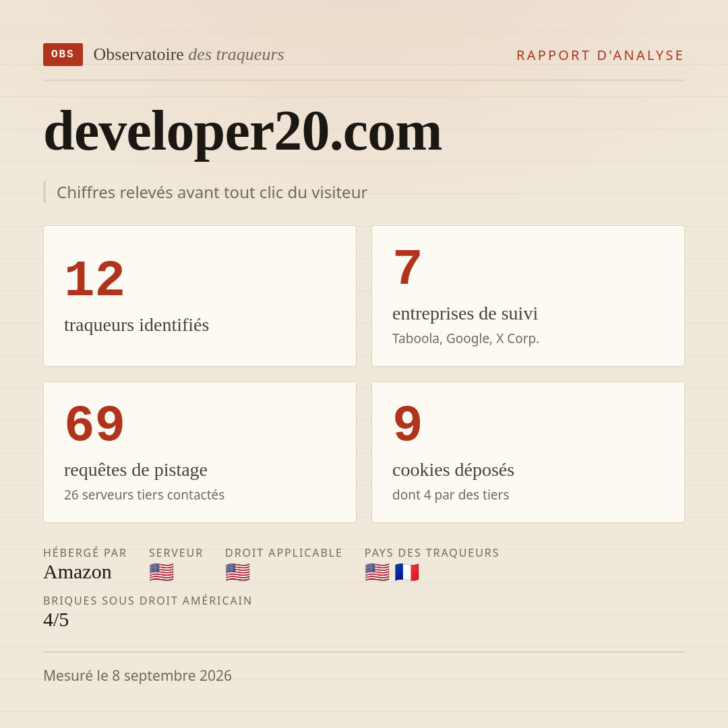
Task: Click the Pays des traqueurs label
Action: 432,553
